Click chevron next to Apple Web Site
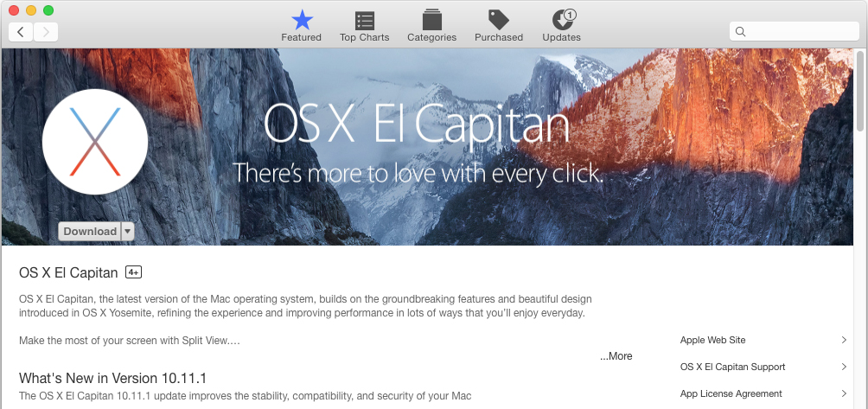868x409 pixels. [844, 340]
